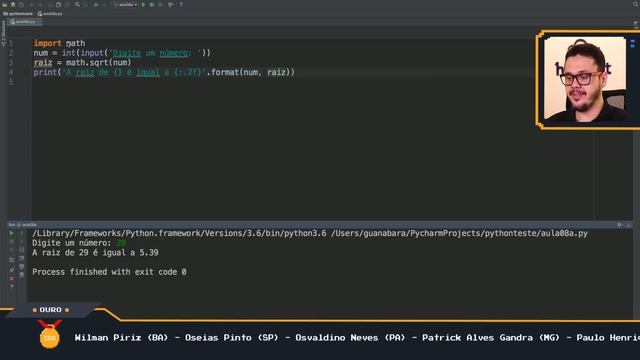Click the stop button in Run panel

click(11, 242)
